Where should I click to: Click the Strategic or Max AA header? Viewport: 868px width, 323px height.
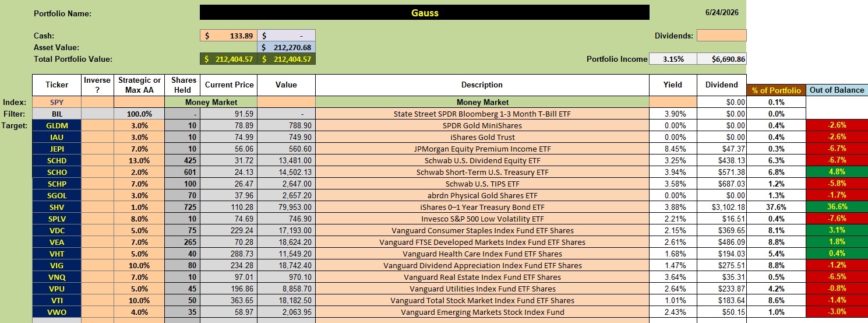139,85
